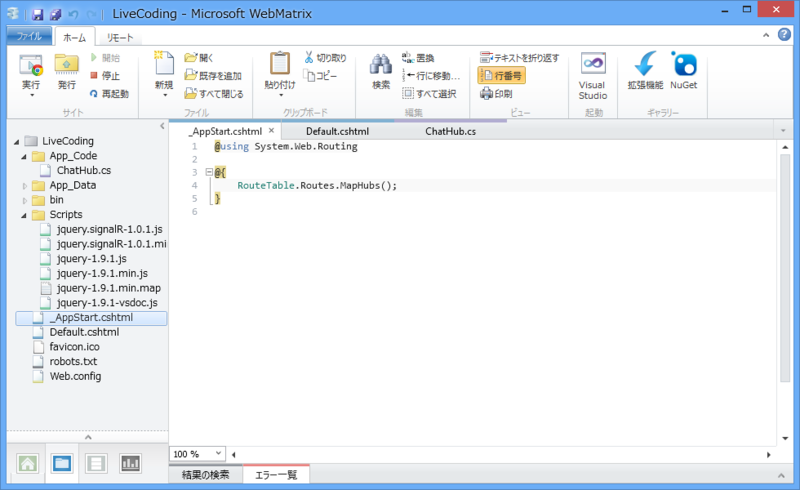Switch to the Default.cshtml editor tab

[337, 131]
